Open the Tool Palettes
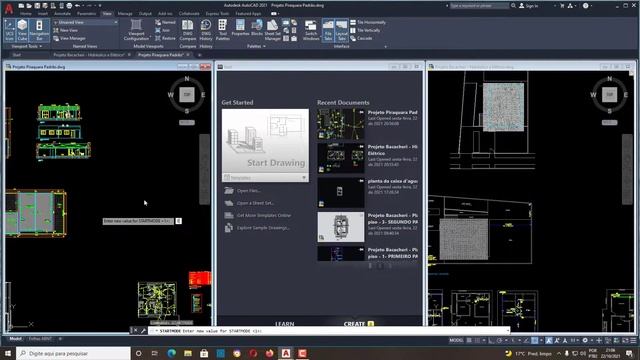 pos(222,30)
